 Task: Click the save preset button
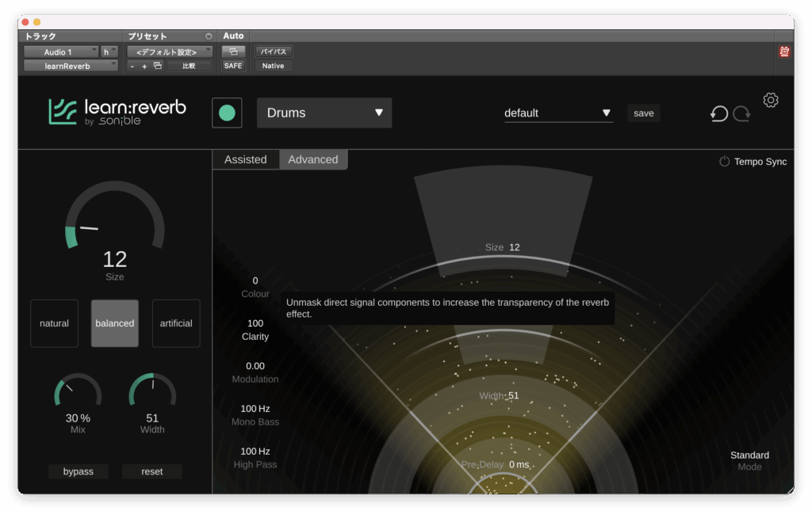click(x=644, y=113)
